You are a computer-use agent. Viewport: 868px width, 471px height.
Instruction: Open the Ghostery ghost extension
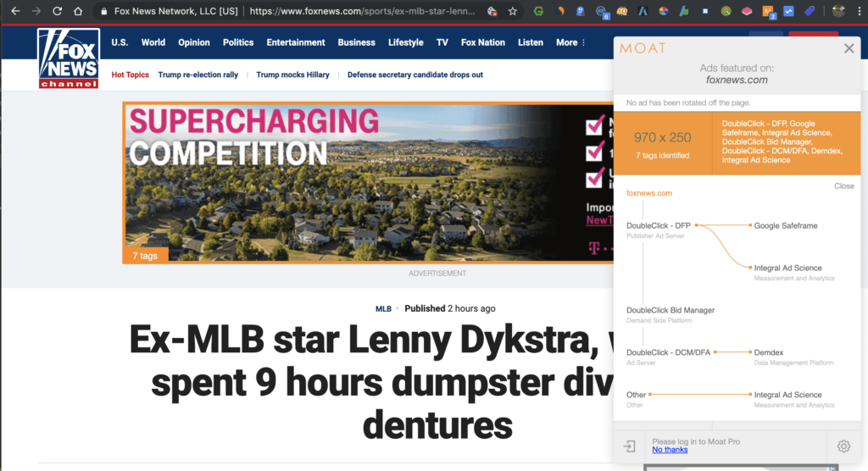(x=580, y=11)
